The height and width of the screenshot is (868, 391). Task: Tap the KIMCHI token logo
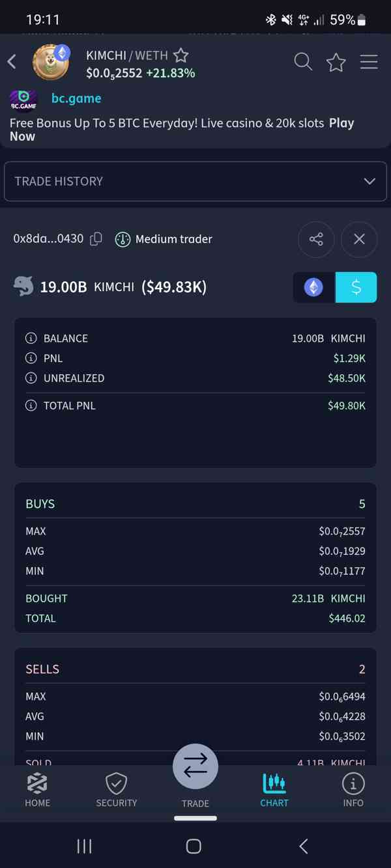coord(51,62)
